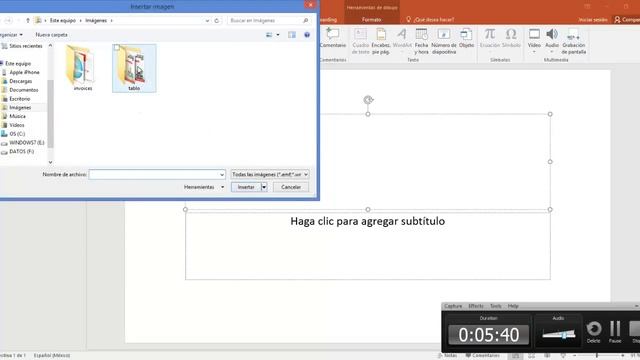Click the Delete icon in recorder
Screen dimensions: 640x360
click(x=594, y=329)
